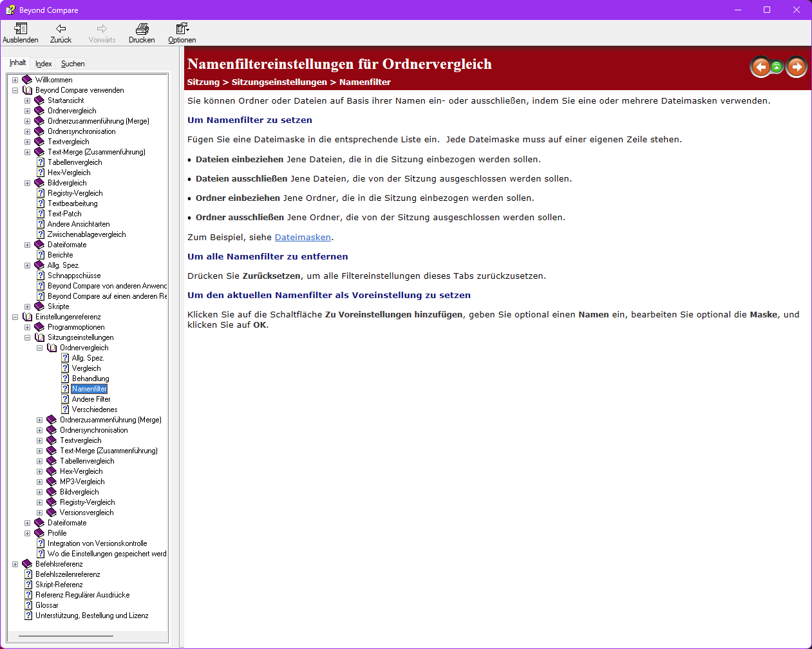
Task: Click the book icon beside Profile
Action: tap(39, 533)
